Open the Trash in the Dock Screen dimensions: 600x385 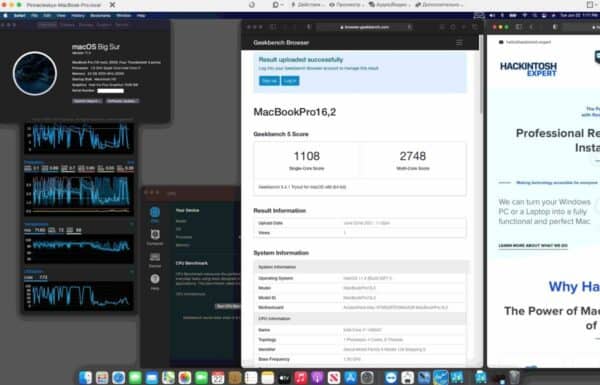pyautogui.click(x=514, y=377)
